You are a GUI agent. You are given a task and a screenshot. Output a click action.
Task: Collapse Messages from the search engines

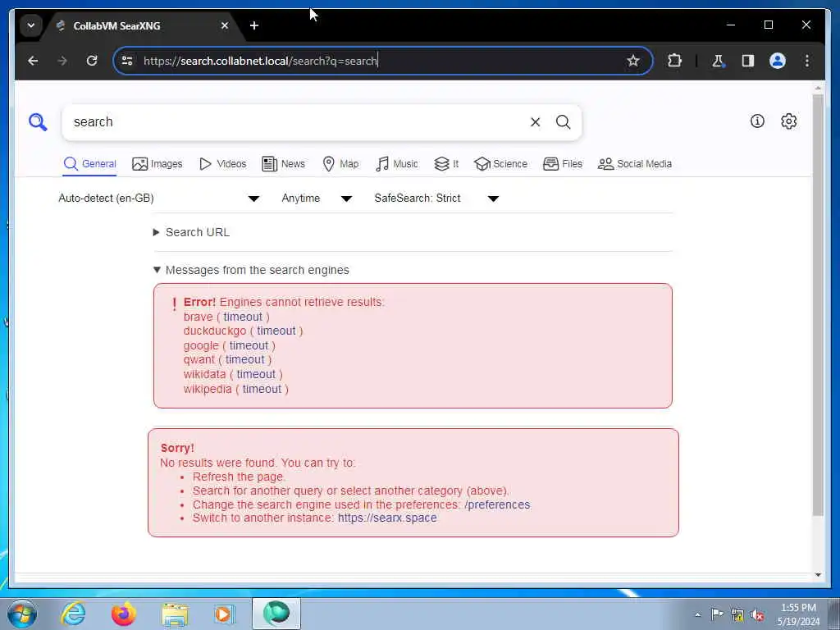pos(251,270)
